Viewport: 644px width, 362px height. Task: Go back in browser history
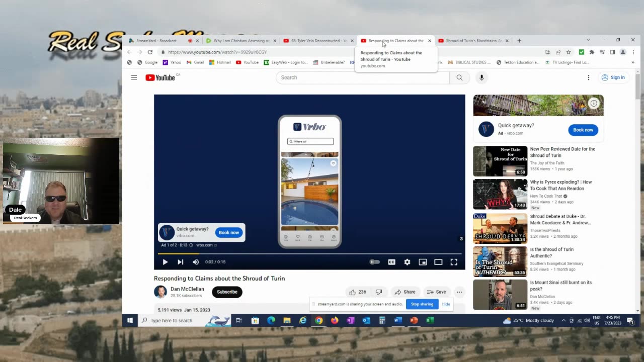129,52
